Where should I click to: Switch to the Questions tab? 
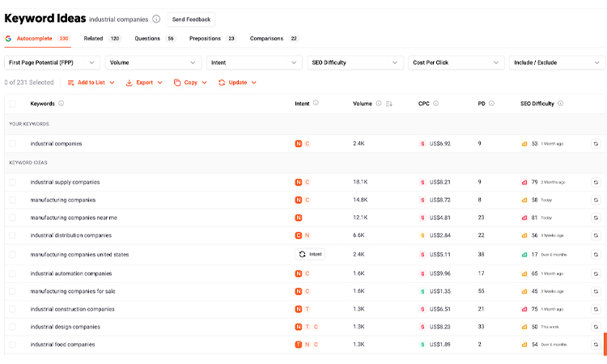[155, 39]
